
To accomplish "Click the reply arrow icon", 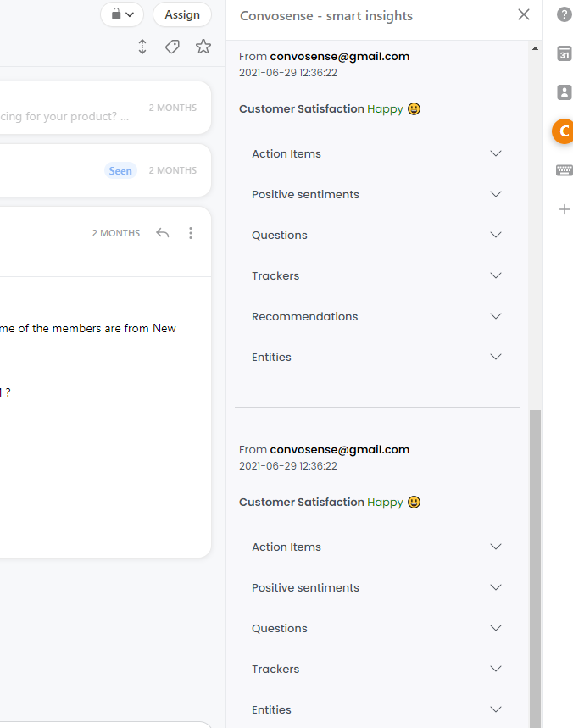I will (x=163, y=232).
